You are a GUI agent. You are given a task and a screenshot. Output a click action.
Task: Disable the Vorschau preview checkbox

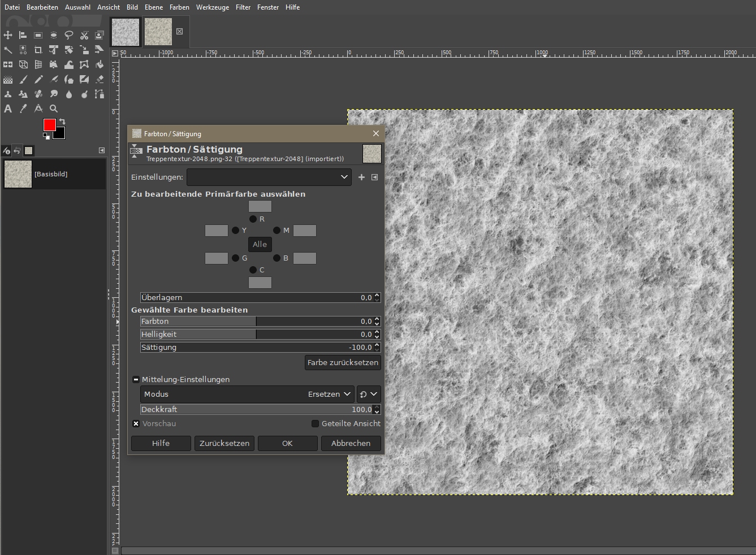[x=136, y=423]
